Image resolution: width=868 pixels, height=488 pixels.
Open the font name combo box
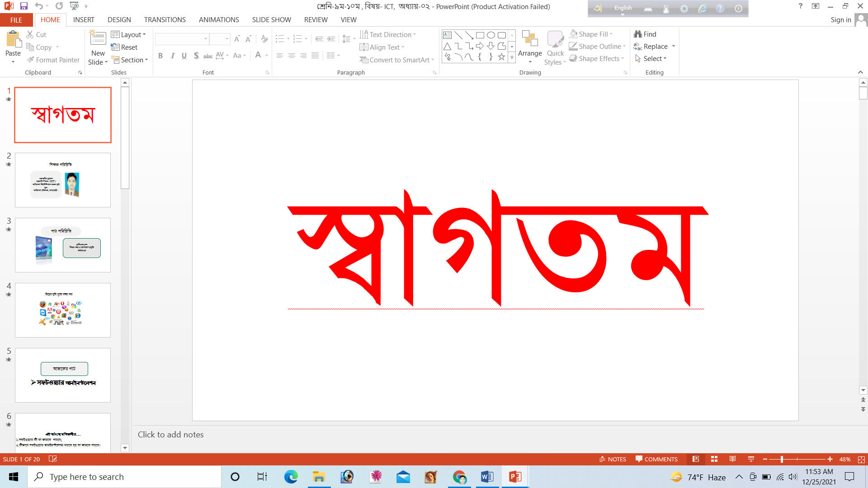point(182,39)
